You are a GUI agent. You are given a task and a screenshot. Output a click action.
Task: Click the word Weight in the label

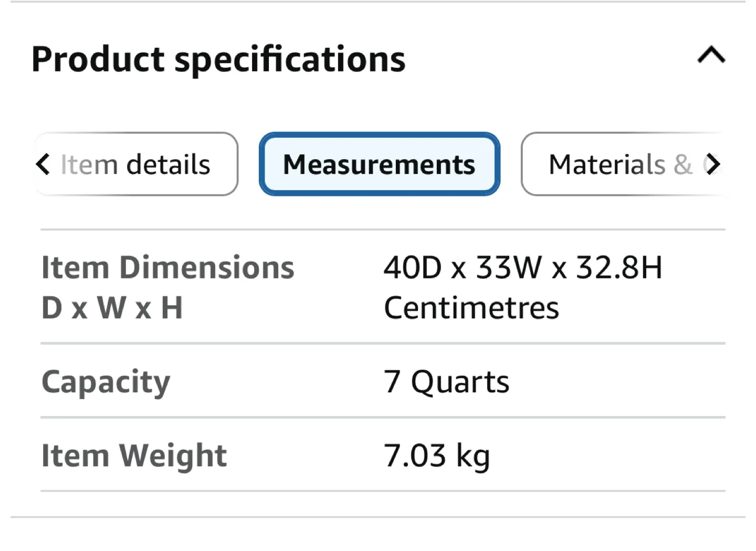pyautogui.click(x=173, y=455)
